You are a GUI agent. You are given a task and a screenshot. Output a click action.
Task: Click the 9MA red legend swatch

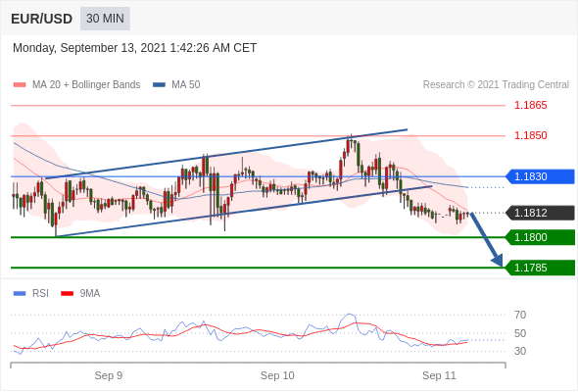(x=67, y=294)
